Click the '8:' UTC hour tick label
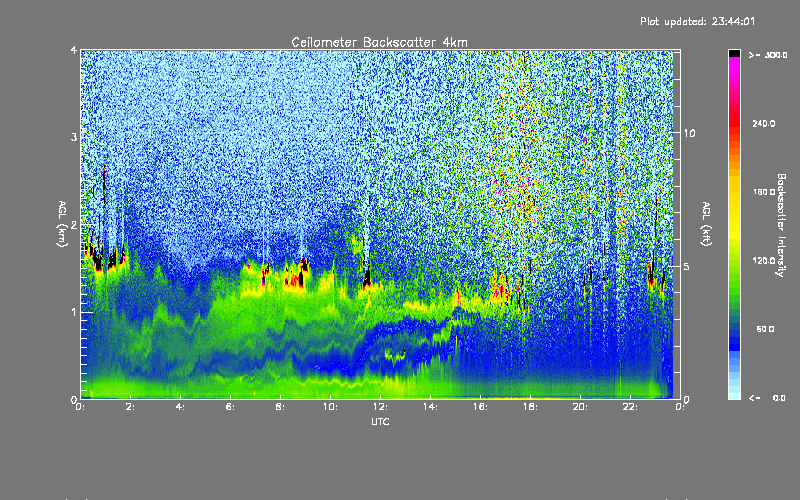The height and width of the screenshot is (500, 800). (x=280, y=407)
